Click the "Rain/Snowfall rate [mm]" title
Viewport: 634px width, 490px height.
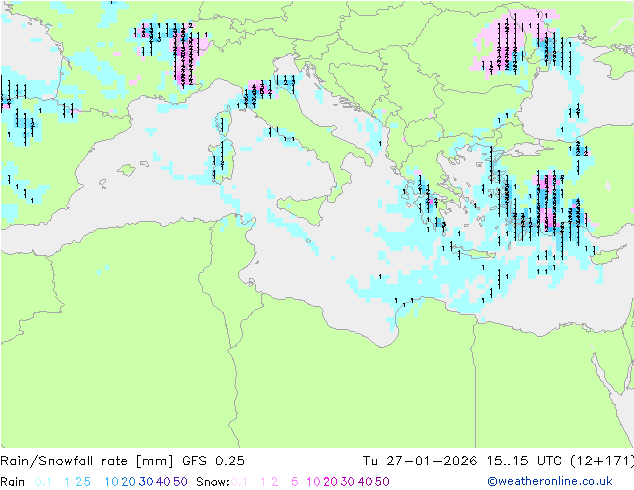[87, 461]
